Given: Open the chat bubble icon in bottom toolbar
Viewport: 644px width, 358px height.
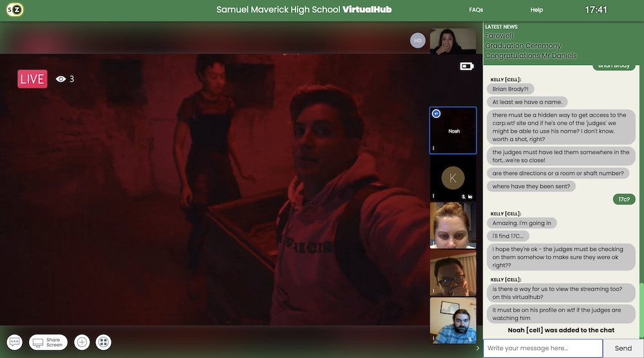Looking at the screenshot, I should pyautogui.click(x=14, y=343).
